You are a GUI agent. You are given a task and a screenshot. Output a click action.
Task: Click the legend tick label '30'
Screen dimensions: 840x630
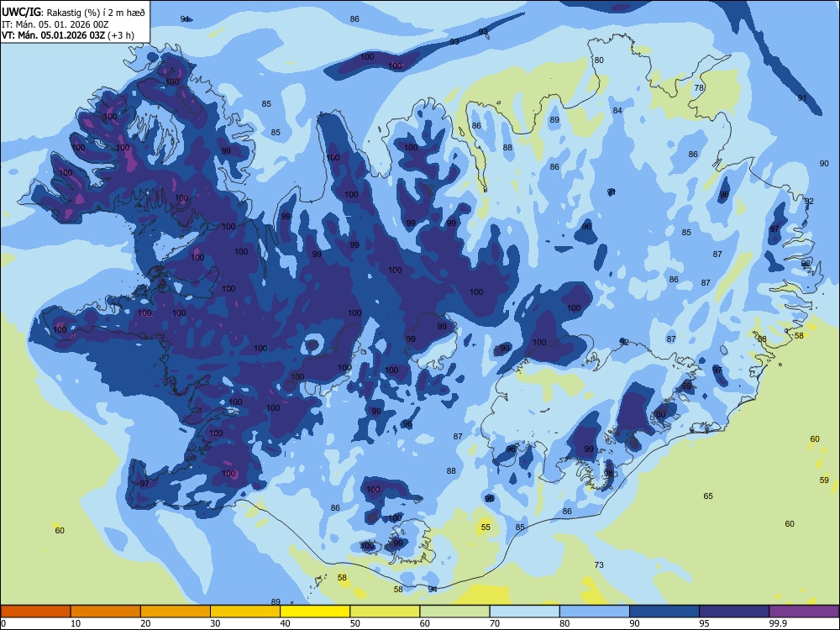pos(215,623)
